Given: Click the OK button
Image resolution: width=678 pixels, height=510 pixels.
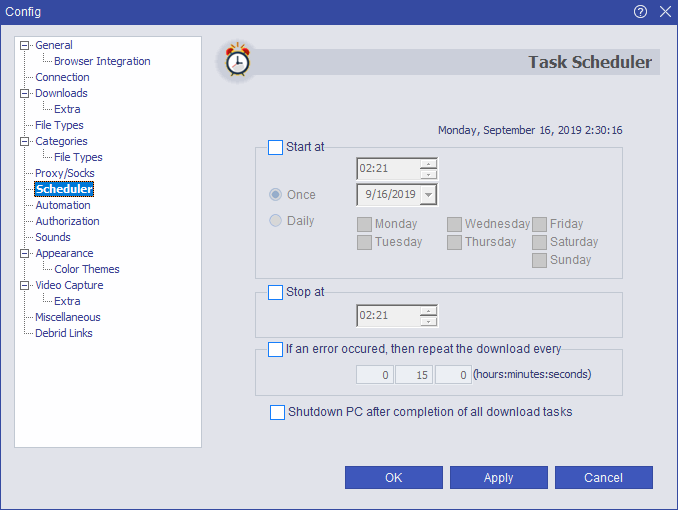Looking at the screenshot, I should click(x=393, y=478).
